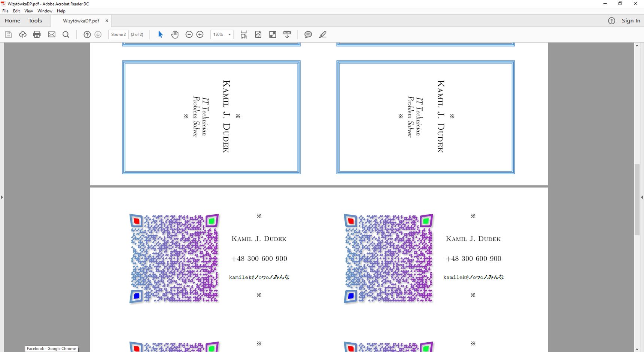
Task: Click the upload to cloud icon
Action: click(x=23, y=34)
